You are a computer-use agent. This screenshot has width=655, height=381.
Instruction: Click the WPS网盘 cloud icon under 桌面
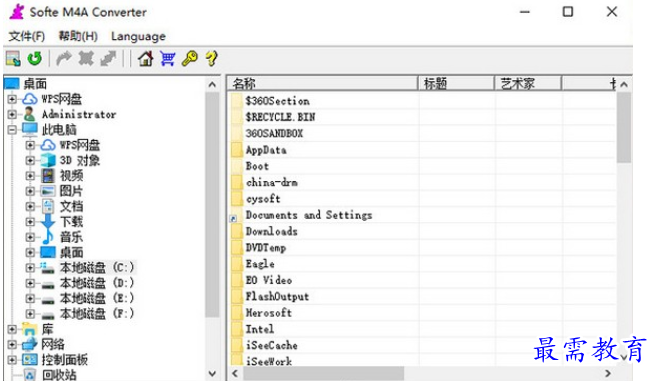[x=30, y=99]
